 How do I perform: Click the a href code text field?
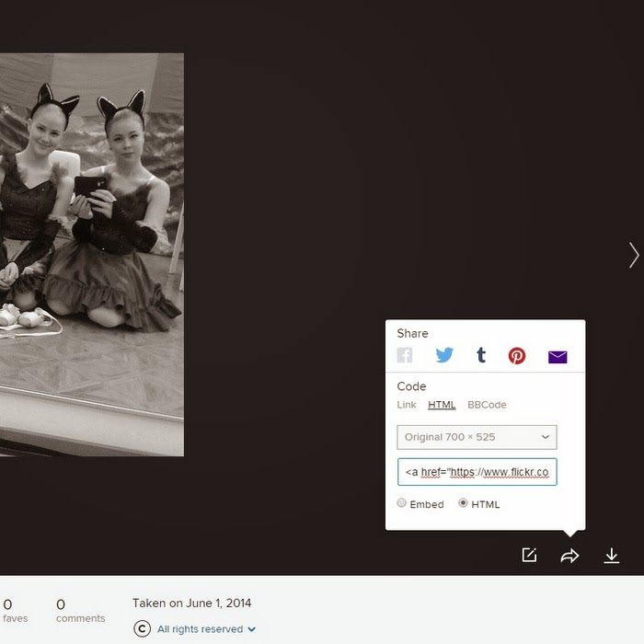coord(477,472)
